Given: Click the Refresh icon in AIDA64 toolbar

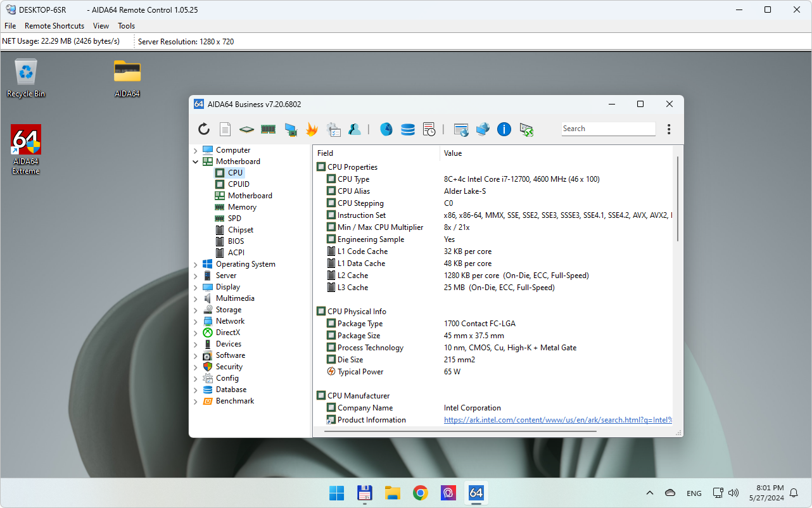Looking at the screenshot, I should coord(204,129).
